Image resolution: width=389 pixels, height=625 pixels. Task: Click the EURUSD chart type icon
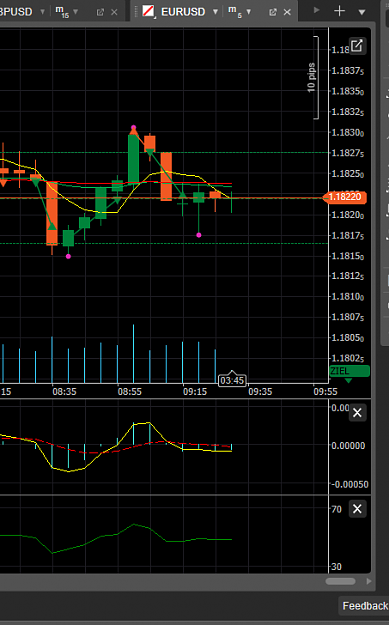point(148,12)
